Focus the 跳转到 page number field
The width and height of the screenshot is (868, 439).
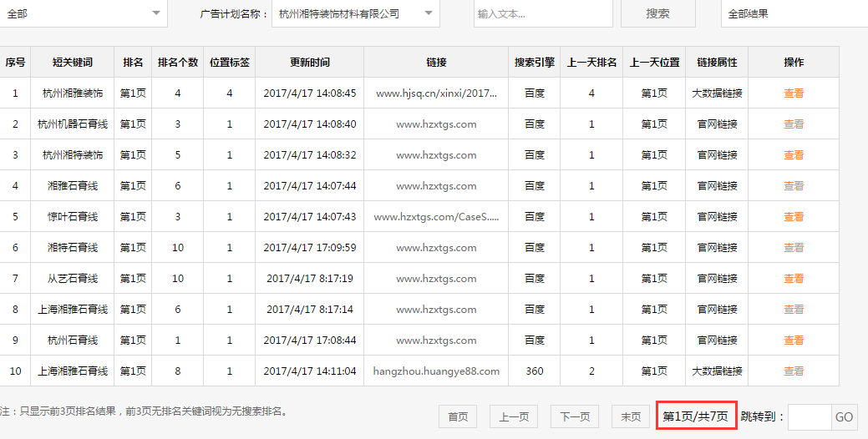[x=810, y=416]
